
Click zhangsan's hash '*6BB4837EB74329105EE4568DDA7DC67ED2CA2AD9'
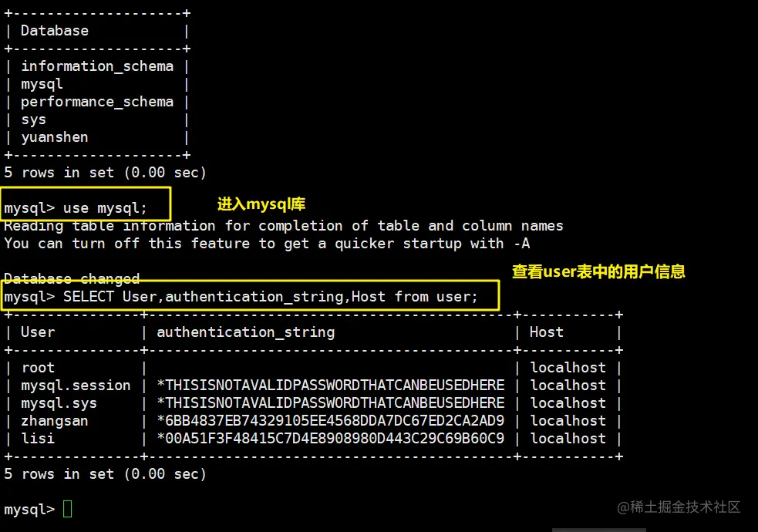coord(331,421)
